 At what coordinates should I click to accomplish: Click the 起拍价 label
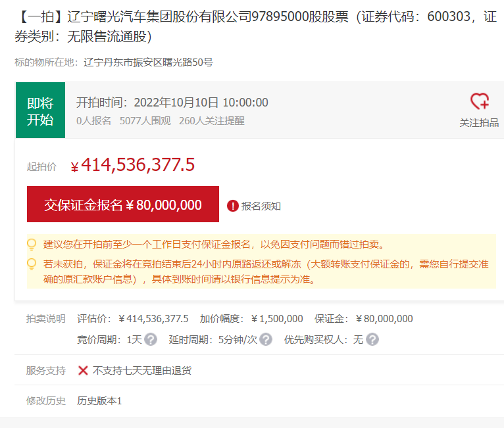pyautogui.click(x=41, y=166)
